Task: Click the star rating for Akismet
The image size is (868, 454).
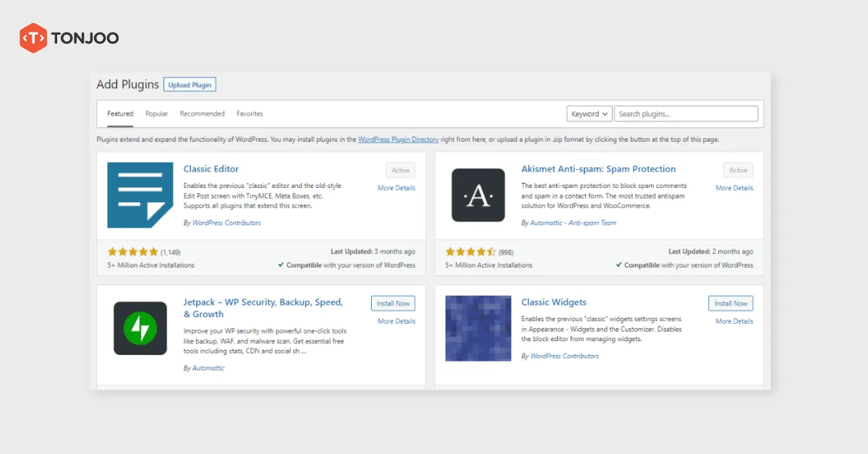Action: (472, 251)
